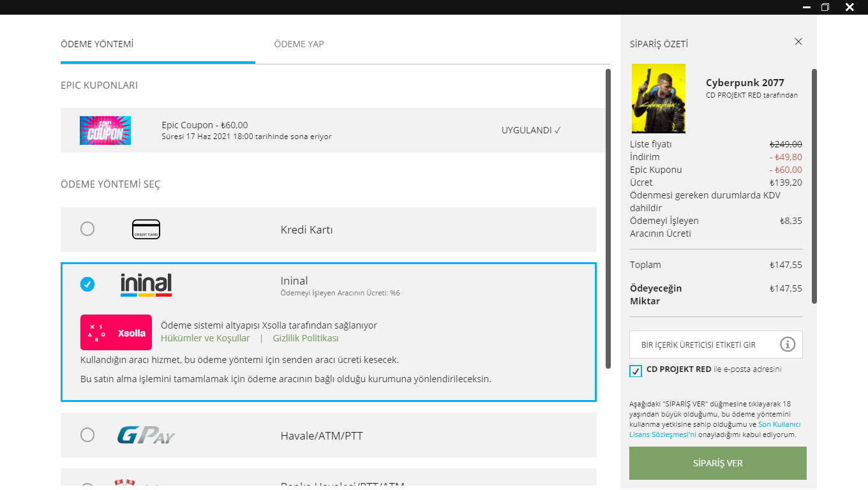Close the checkout window
The width and height of the screenshot is (868, 490).
(849, 7)
